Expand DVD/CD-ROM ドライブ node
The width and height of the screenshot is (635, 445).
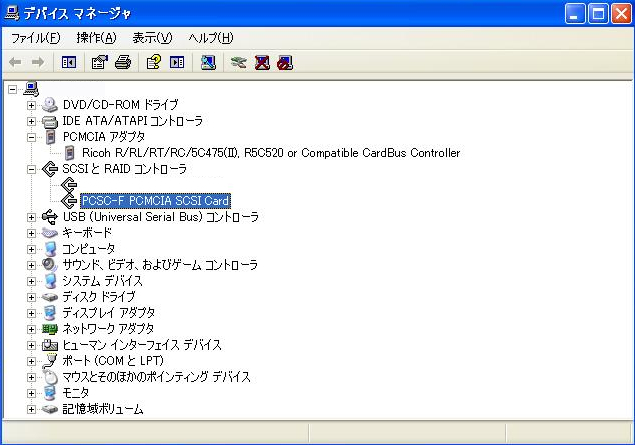31,105
